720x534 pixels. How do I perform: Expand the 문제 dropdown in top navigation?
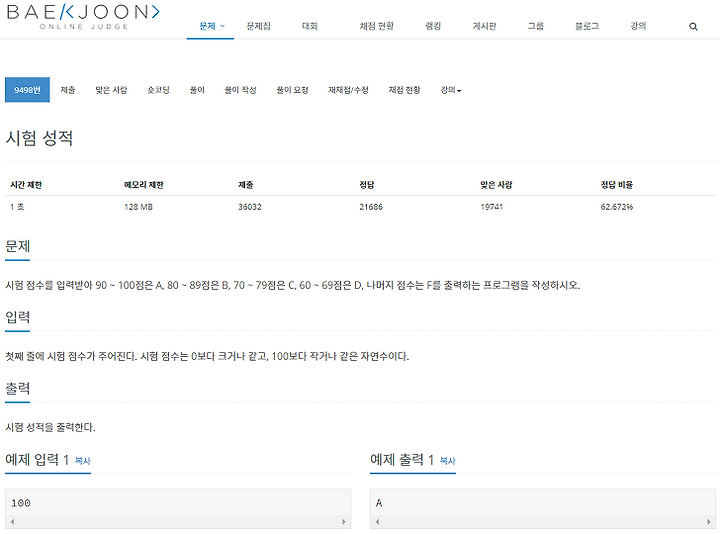(211, 26)
